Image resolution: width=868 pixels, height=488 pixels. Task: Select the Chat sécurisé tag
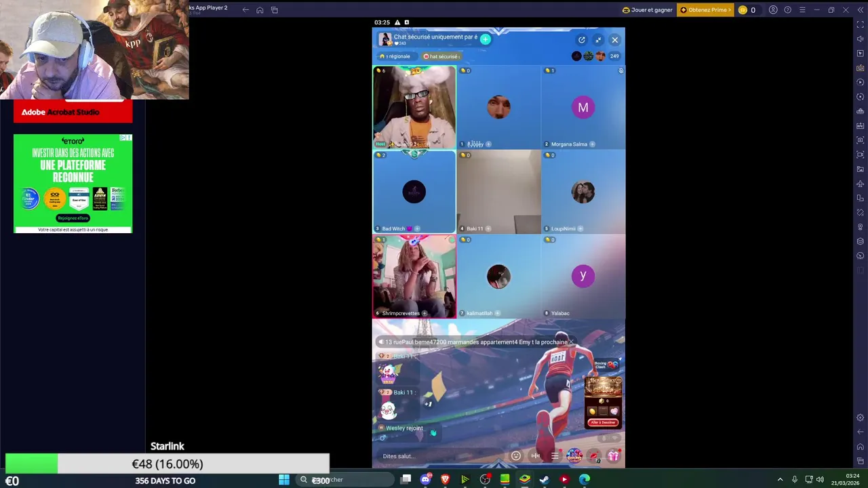coord(441,56)
